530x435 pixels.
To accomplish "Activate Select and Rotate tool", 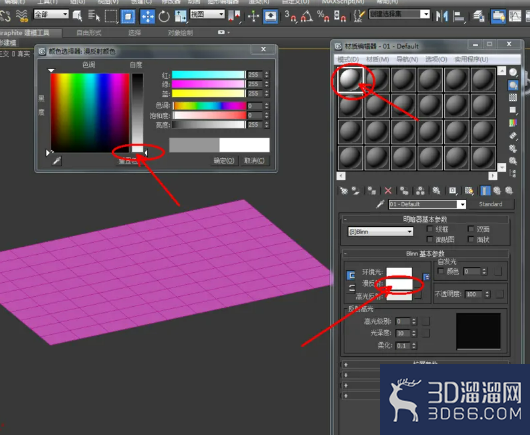I will (x=164, y=16).
